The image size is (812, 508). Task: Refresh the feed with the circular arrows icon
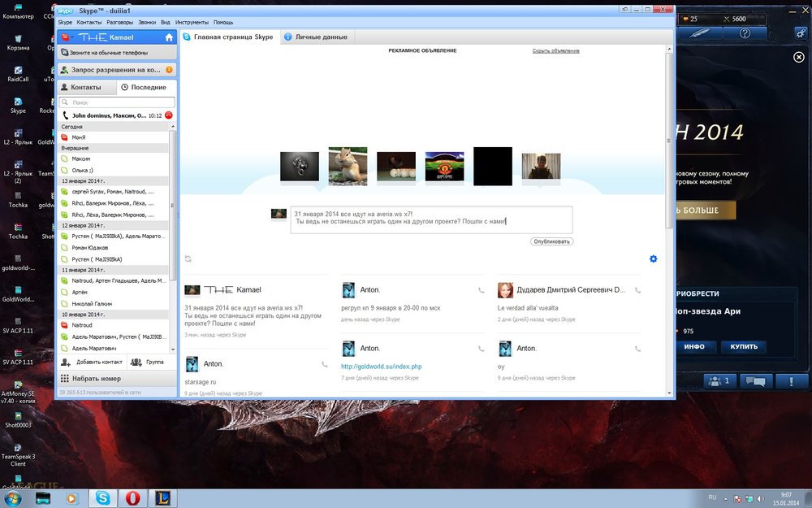coord(188,259)
